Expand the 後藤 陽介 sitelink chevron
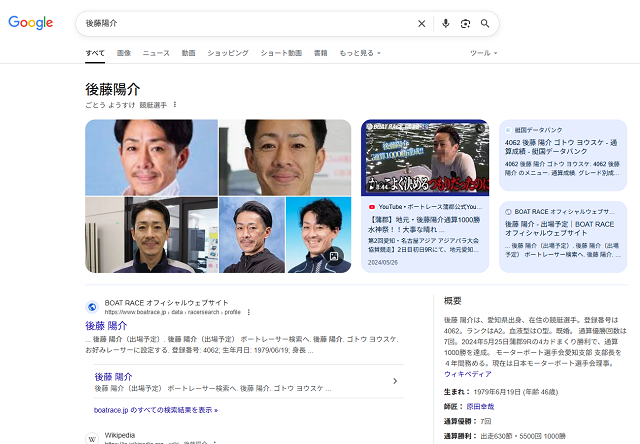Image resolution: width=640 pixels, height=444 pixels. [395, 381]
